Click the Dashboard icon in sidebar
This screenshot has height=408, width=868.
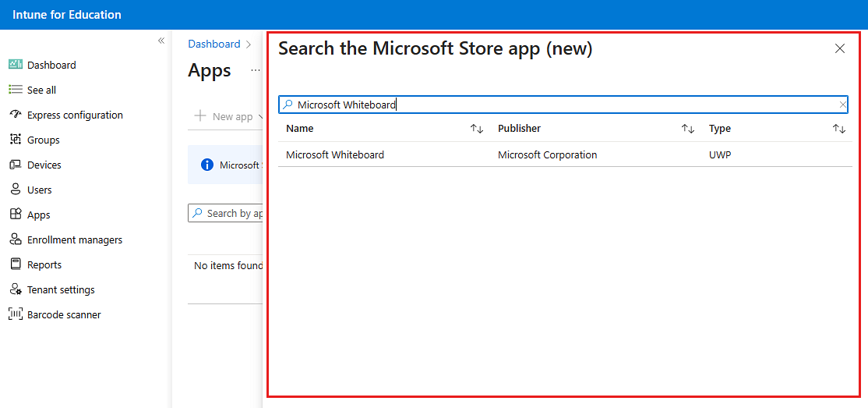(16, 65)
